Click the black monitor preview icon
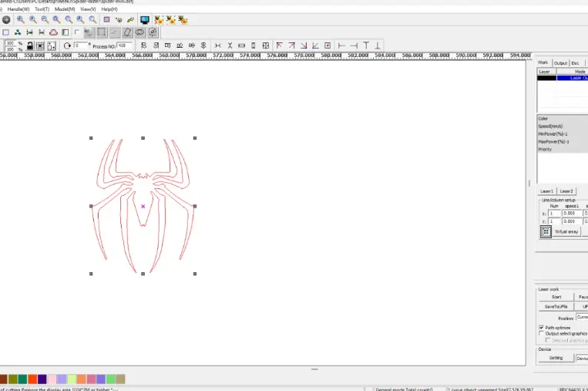The width and height of the screenshot is (588, 391). click(144, 20)
